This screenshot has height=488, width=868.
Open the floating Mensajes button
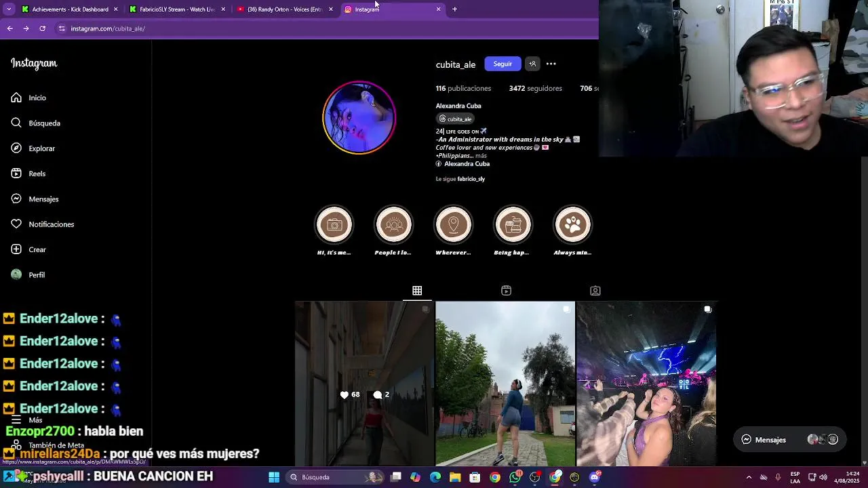(x=791, y=440)
